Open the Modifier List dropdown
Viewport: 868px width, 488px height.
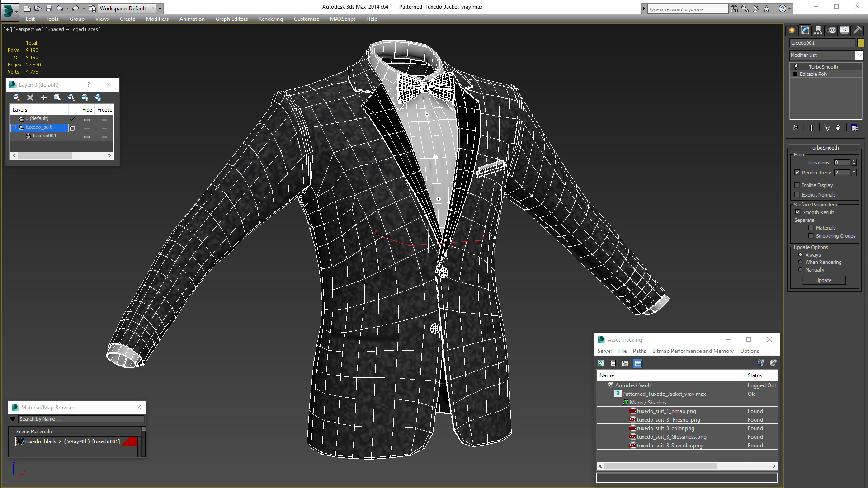pyautogui.click(x=859, y=55)
